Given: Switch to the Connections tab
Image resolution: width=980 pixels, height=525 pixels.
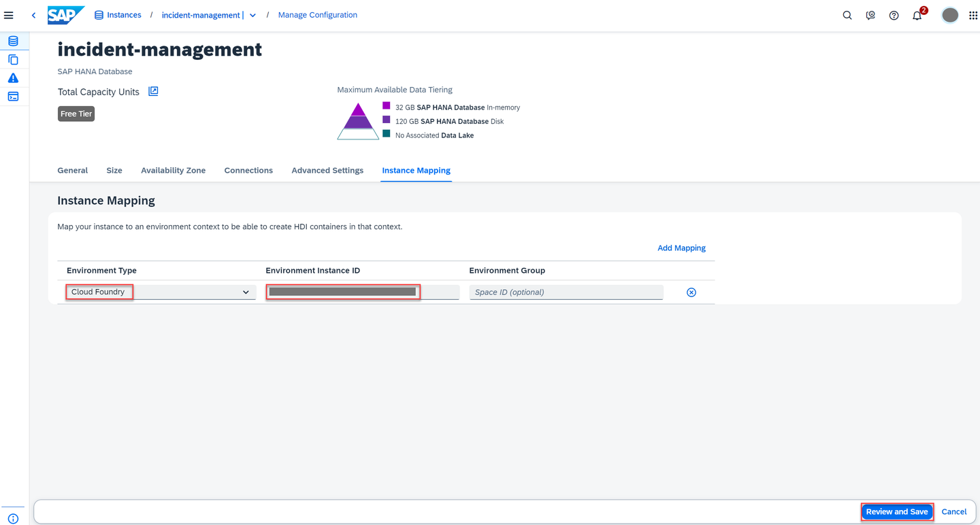Looking at the screenshot, I should 248,170.
